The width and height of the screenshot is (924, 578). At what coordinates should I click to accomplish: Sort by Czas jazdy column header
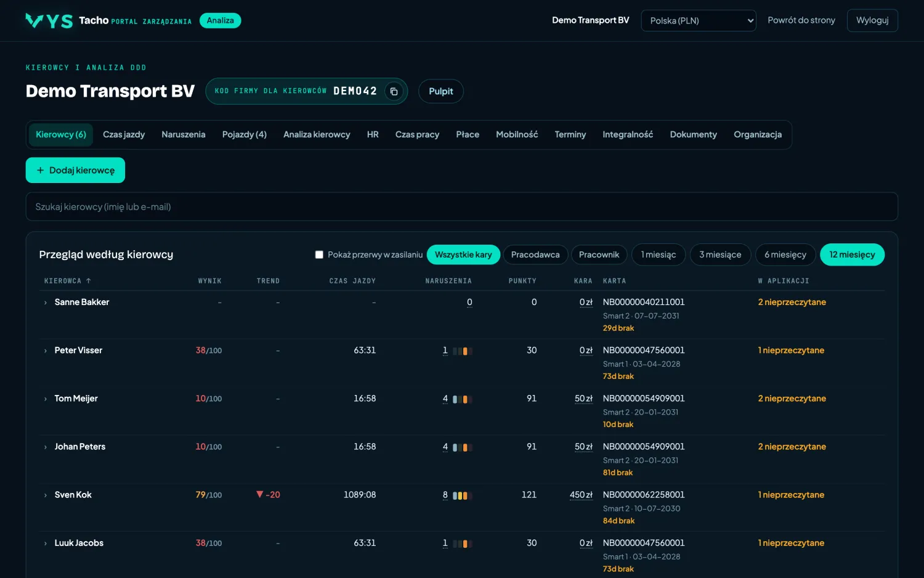(352, 281)
